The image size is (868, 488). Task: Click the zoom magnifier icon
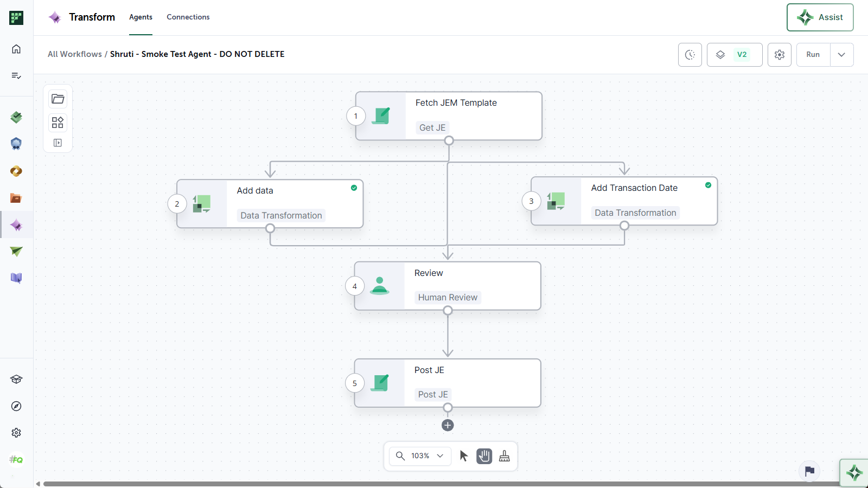pyautogui.click(x=400, y=456)
